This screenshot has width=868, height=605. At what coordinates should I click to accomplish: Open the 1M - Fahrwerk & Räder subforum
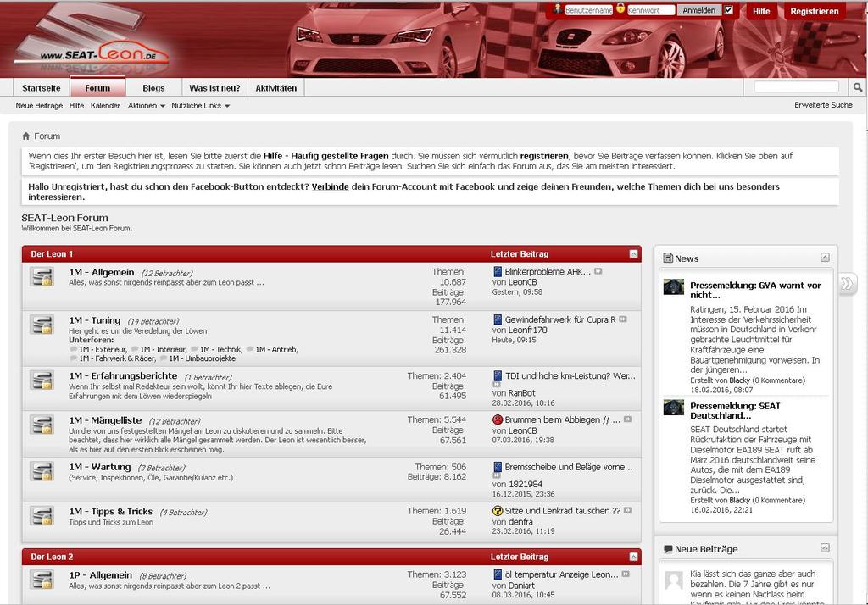tap(117, 358)
